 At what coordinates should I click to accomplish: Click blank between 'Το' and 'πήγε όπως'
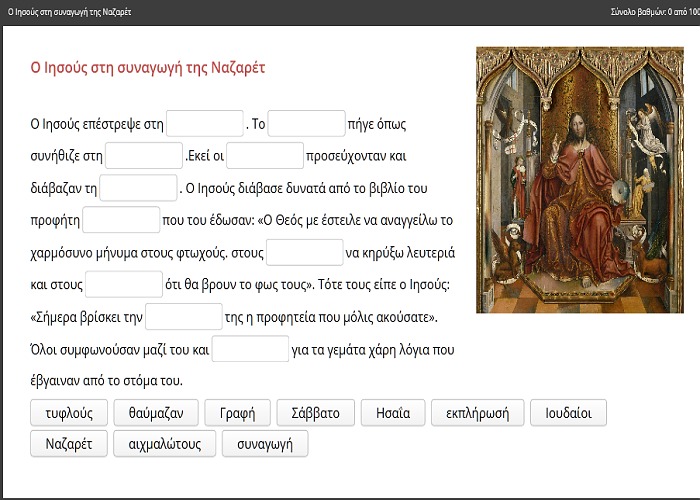[x=306, y=124]
